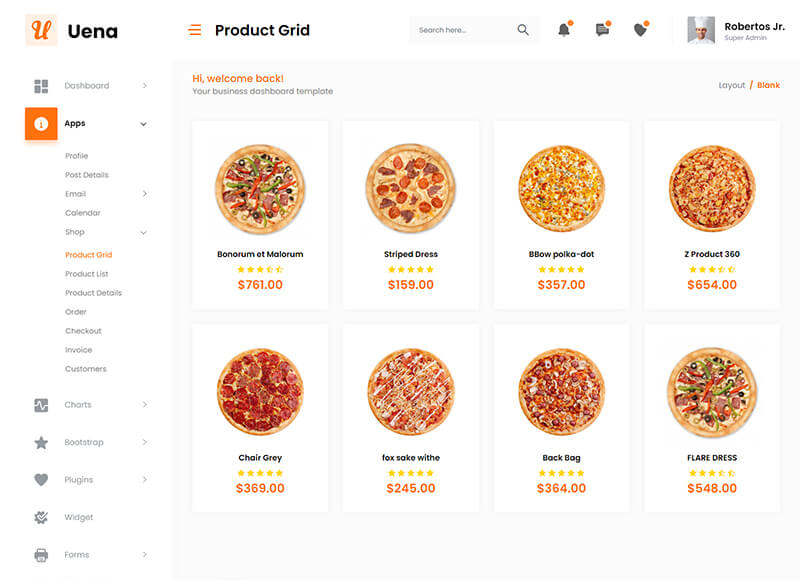Click in the Search here field
The image size is (800, 580).
pos(460,30)
